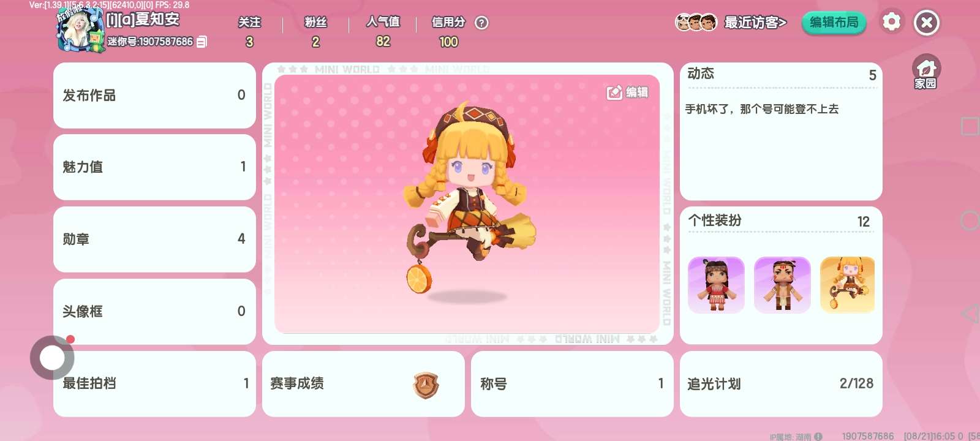
Task: Go to 家园 home icon
Action: click(926, 72)
